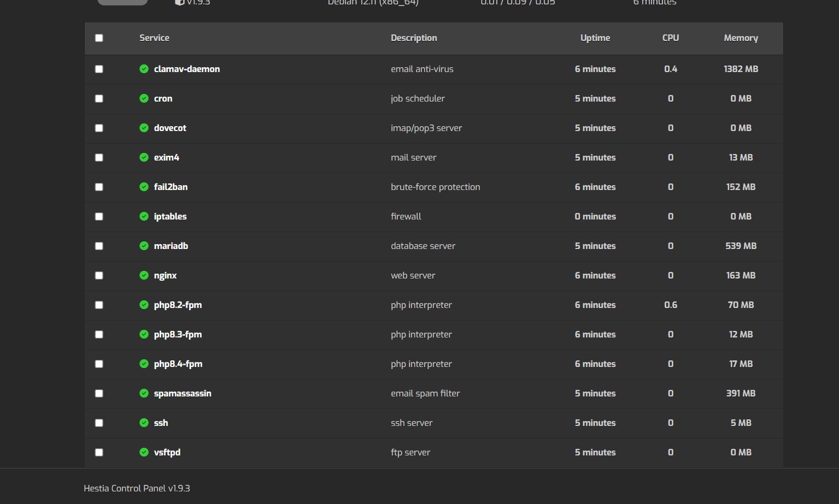This screenshot has width=839, height=504.
Task: Click the nginx green check icon
Action: point(144,275)
